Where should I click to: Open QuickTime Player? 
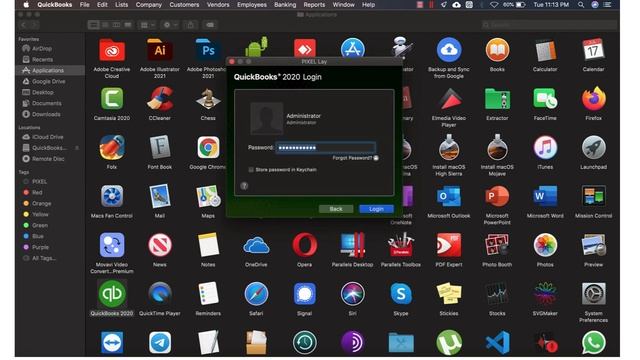point(160,294)
